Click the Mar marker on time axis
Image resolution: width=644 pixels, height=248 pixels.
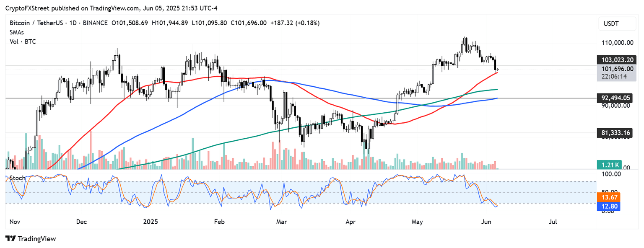click(280, 222)
